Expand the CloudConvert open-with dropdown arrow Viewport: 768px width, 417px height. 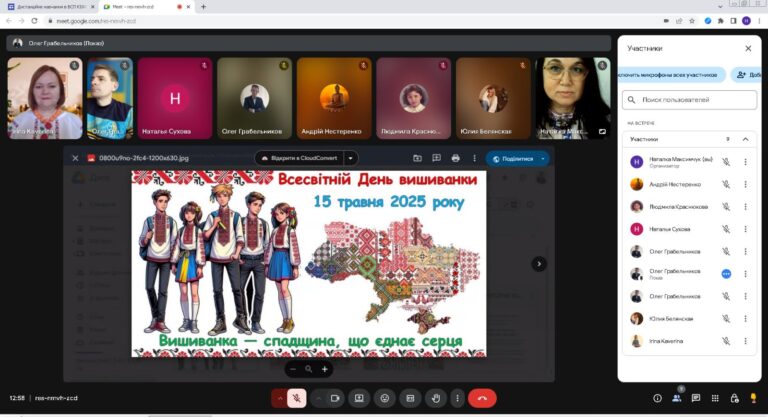click(351, 158)
